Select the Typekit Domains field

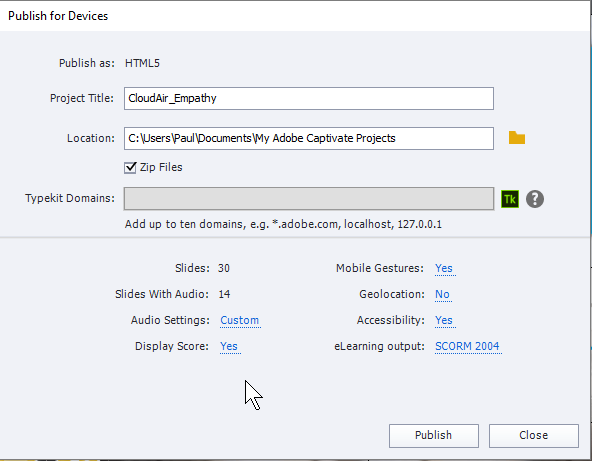(x=308, y=199)
